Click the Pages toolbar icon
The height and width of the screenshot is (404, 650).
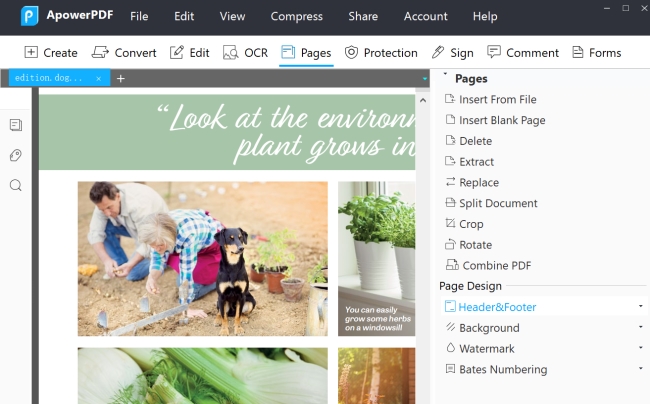[288, 52]
